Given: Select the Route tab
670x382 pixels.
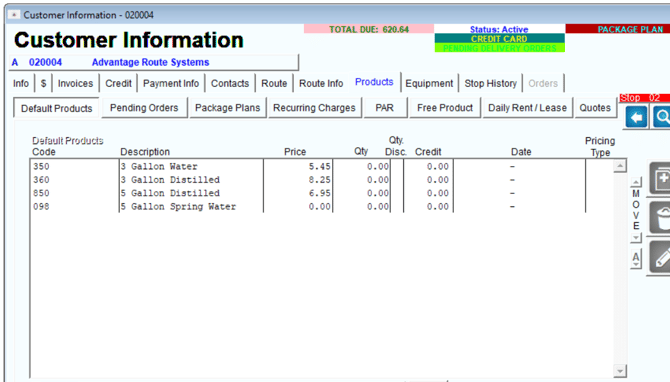Looking at the screenshot, I should coord(274,83).
